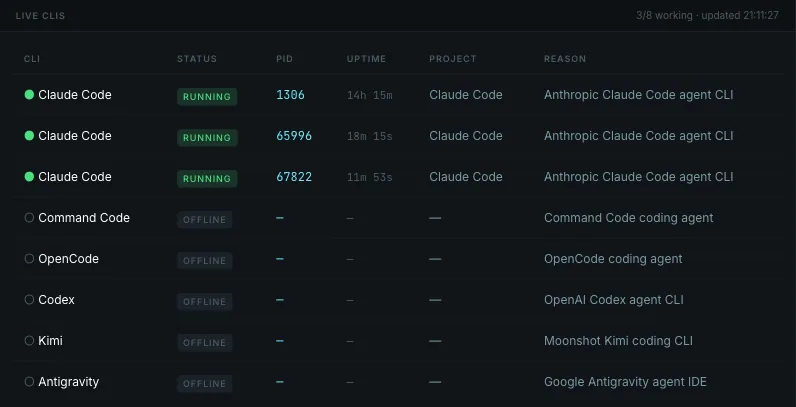Click the PROJECT column header

coord(453,59)
